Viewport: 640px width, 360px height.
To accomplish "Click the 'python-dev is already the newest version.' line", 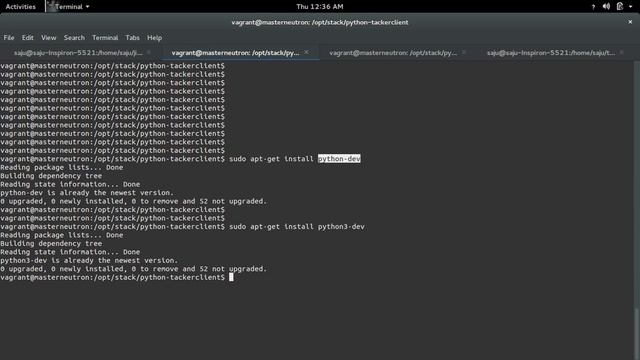I will pyautogui.click(x=87, y=193).
